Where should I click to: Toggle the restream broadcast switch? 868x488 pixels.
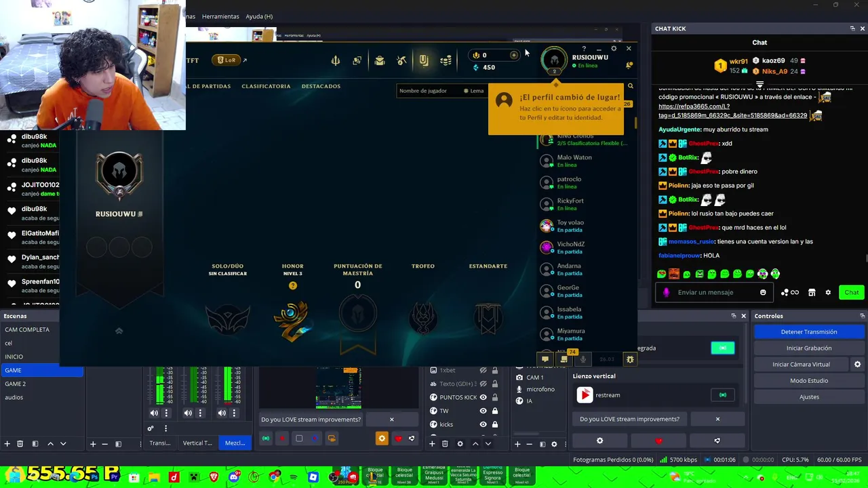(722, 395)
